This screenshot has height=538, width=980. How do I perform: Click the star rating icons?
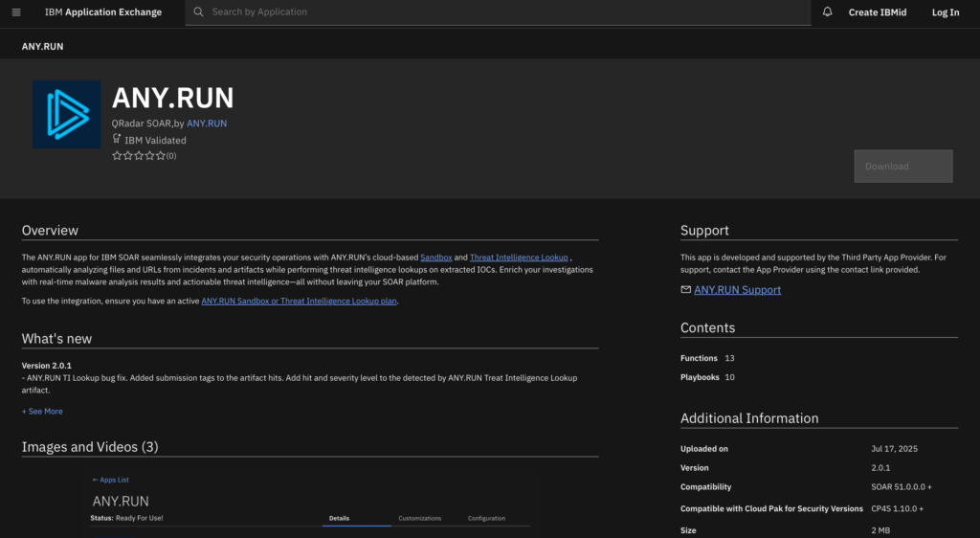(139, 155)
